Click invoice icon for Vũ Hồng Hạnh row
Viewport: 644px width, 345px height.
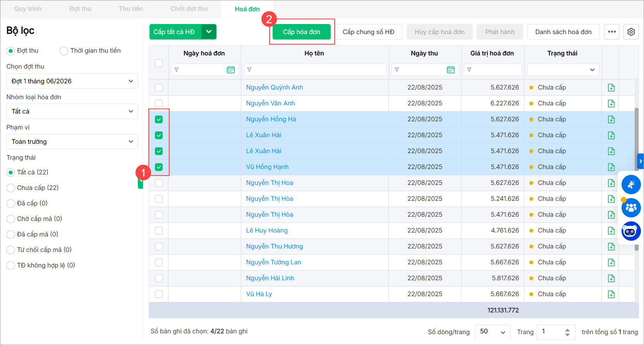pyautogui.click(x=611, y=167)
